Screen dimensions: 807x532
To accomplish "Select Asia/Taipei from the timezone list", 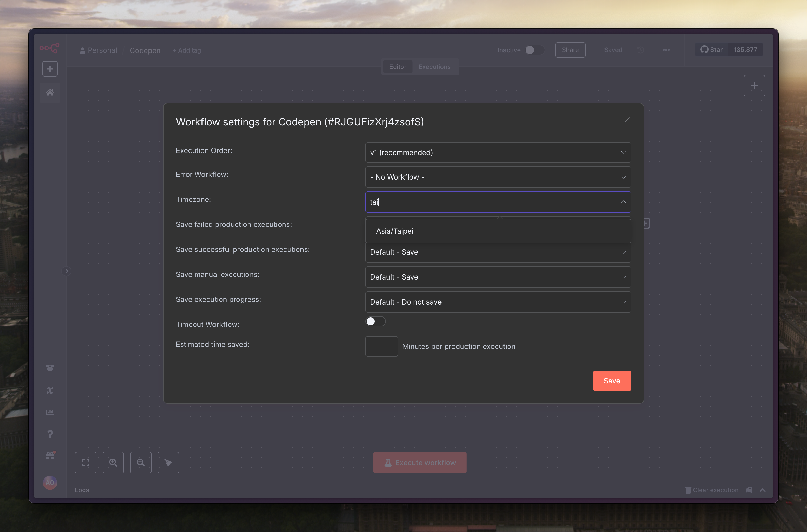I will click(x=395, y=231).
